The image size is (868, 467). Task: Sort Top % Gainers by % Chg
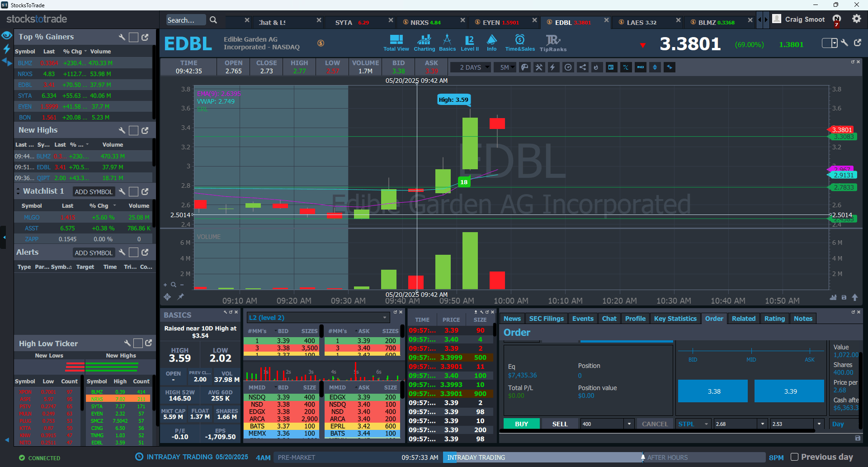(x=73, y=52)
